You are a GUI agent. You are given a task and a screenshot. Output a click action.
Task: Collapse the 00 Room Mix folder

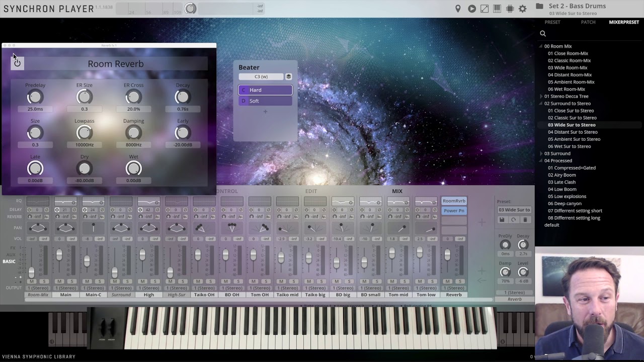pyautogui.click(x=541, y=46)
